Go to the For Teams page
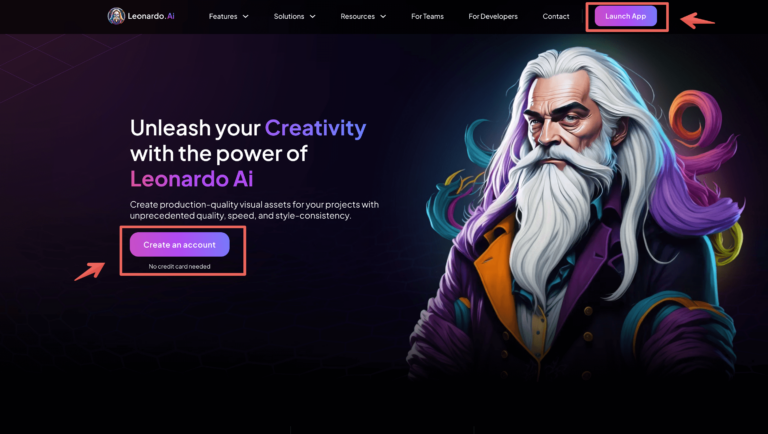Viewport: 768px width, 434px height. click(428, 16)
